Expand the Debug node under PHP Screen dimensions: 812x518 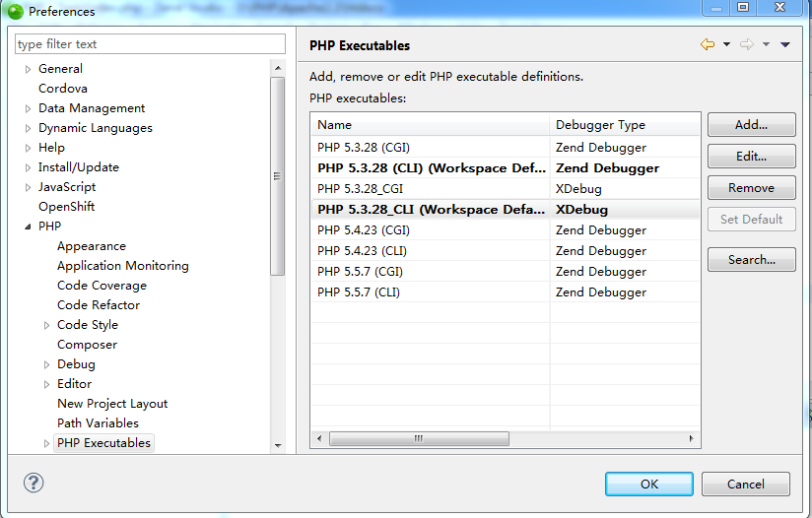tap(46, 364)
